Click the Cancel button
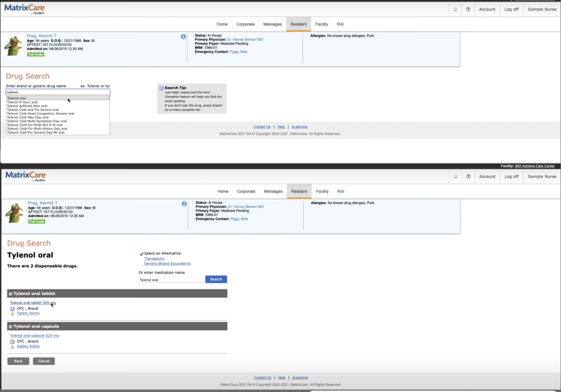561x392 pixels. (x=44, y=361)
